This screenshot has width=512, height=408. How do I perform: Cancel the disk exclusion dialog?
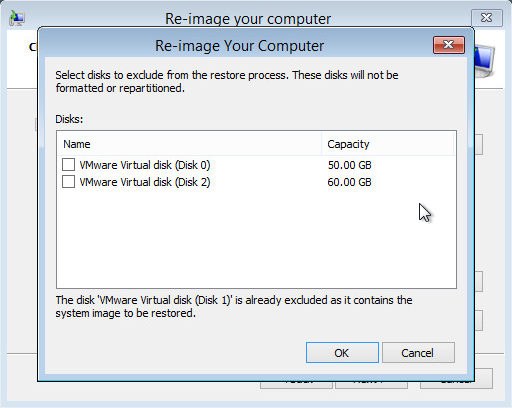(418, 352)
